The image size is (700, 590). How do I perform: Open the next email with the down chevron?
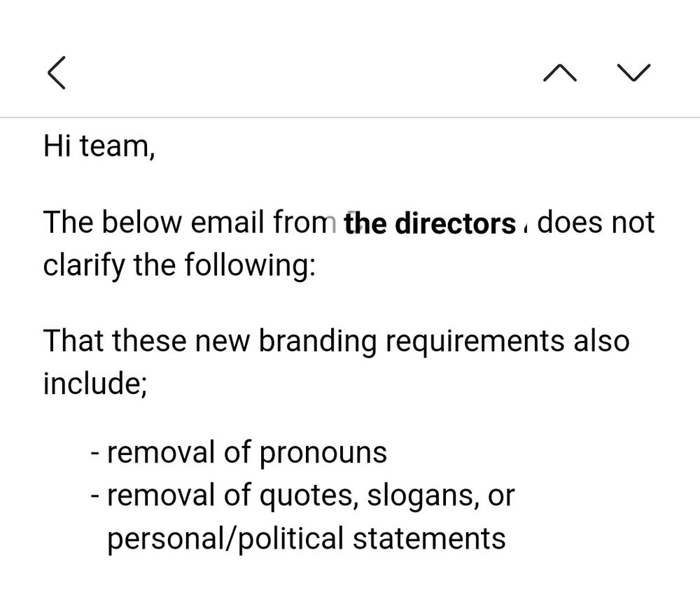tap(631, 73)
